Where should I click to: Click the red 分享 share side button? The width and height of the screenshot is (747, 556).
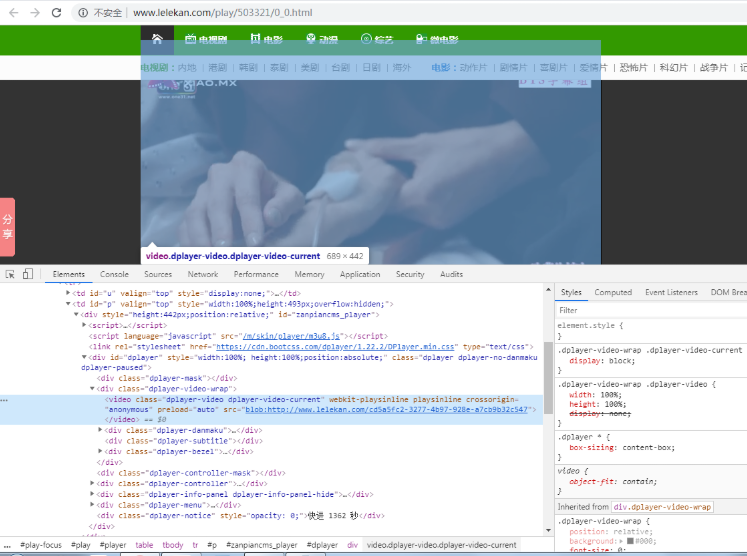(x=8, y=227)
